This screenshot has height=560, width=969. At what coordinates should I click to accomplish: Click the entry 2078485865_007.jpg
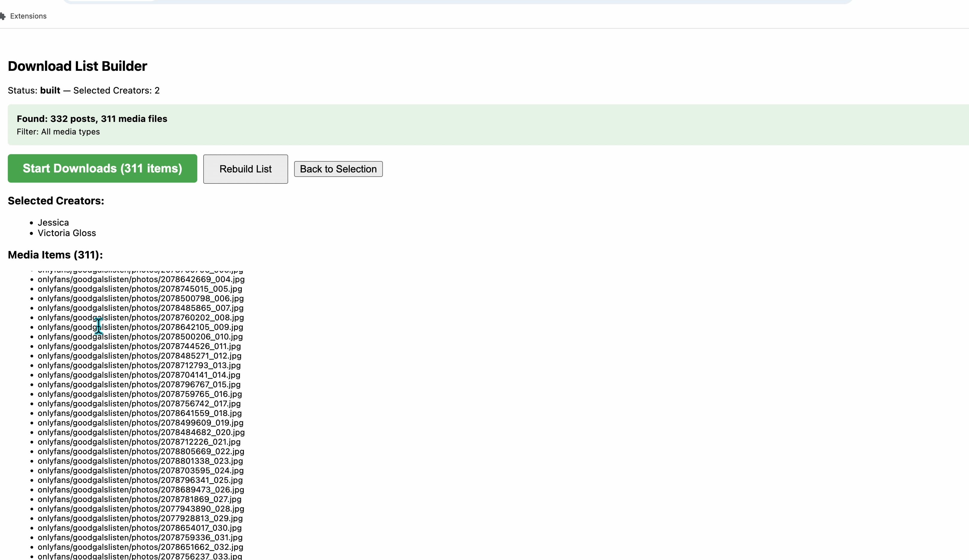click(140, 308)
